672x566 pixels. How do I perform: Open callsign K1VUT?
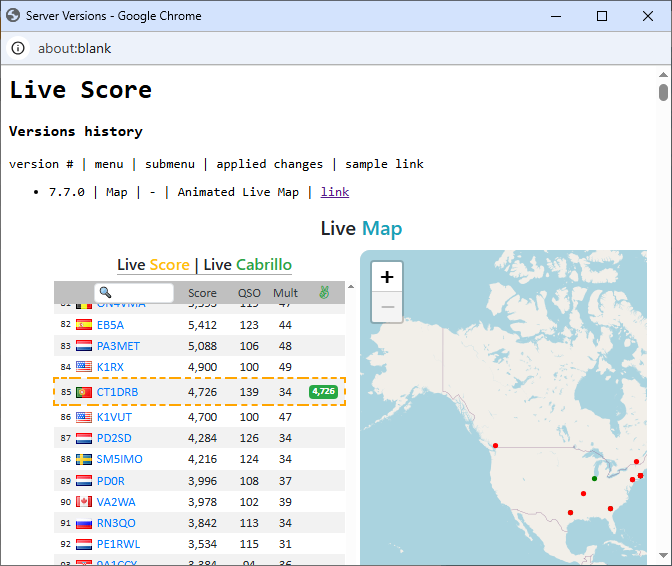tap(114, 417)
